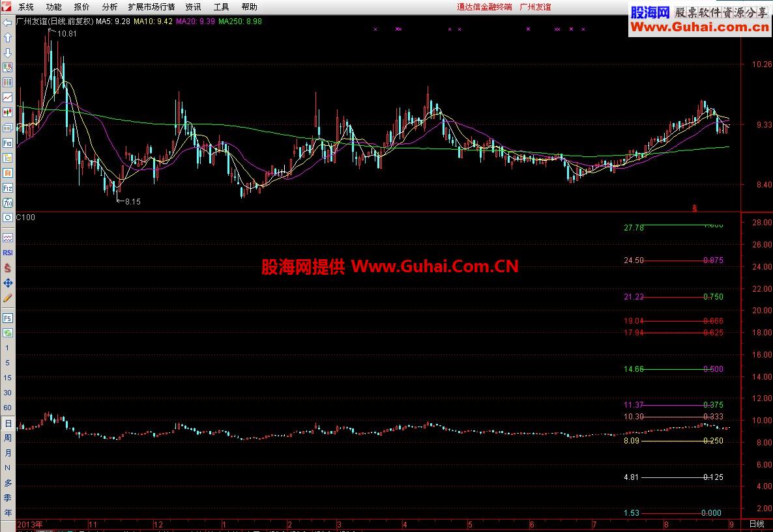Click the red S marker below the candlestick chart

[x=695, y=208]
